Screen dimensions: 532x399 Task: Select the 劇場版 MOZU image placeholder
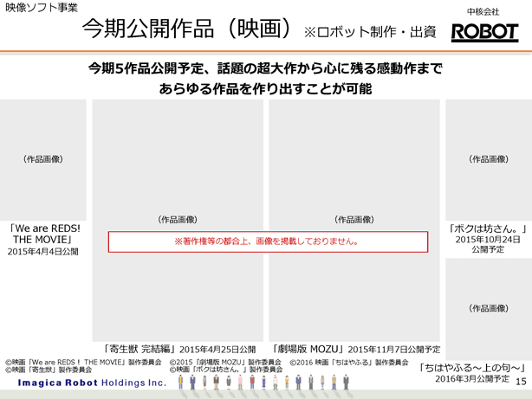pyautogui.click(x=354, y=221)
